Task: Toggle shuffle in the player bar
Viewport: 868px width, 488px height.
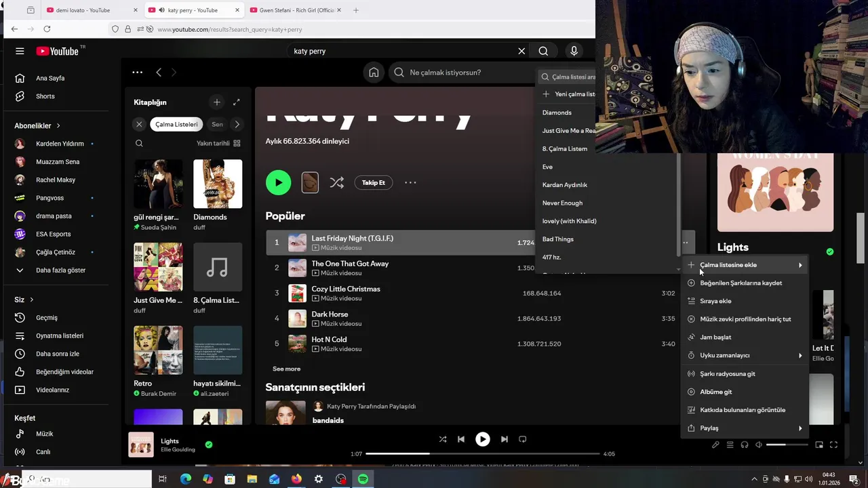Action: 443,439
